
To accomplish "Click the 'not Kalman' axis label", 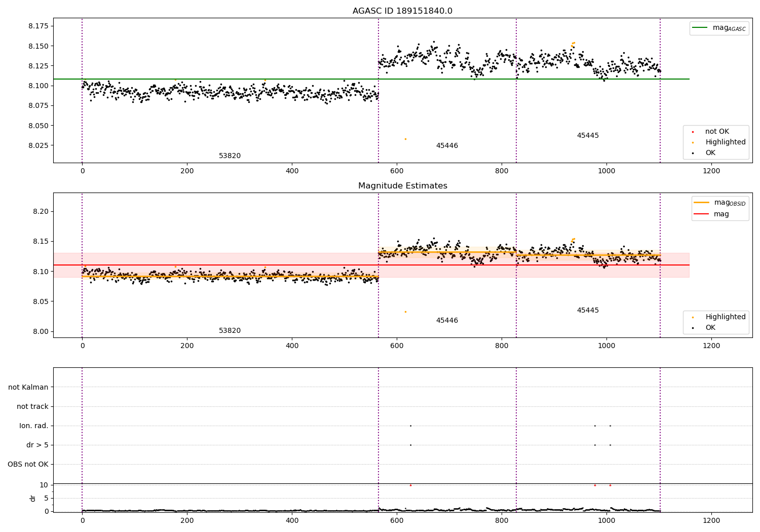I will pyautogui.click(x=28, y=387).
